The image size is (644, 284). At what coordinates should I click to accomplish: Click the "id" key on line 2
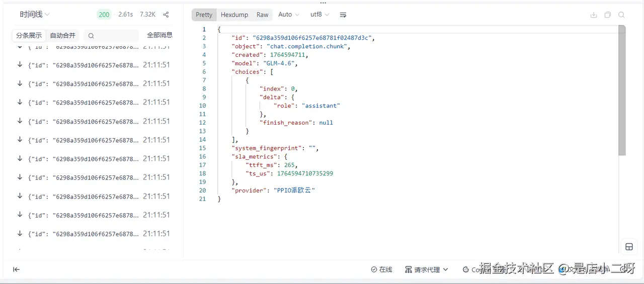pyautogui.click(x=238, y=38)
